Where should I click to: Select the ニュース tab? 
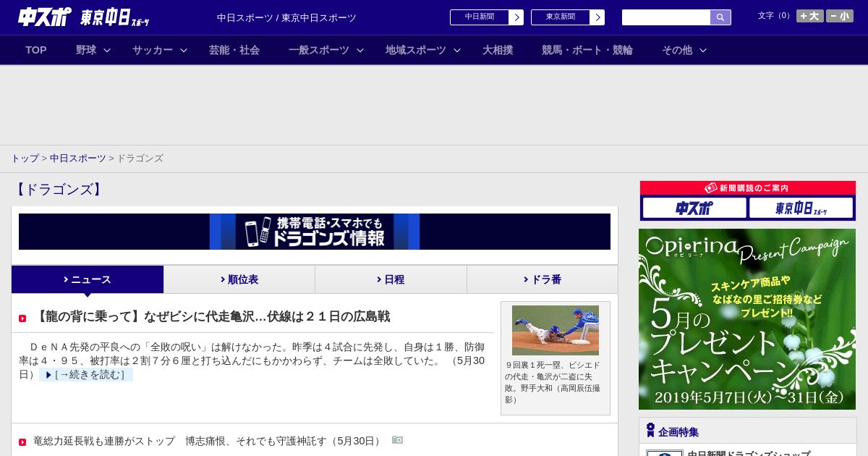coord(88,279)
